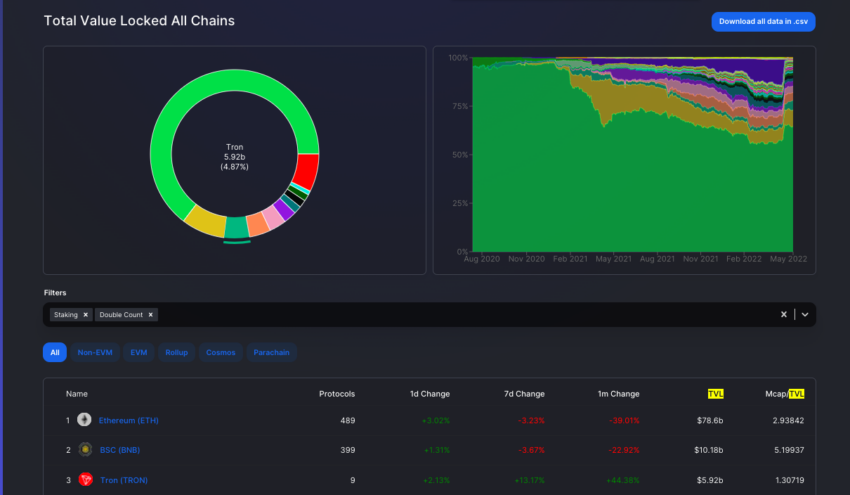The width and height of the screenshot is (850, 495).
Task: Click the Ethereum chain logo icon
Action: coord(85,420)
